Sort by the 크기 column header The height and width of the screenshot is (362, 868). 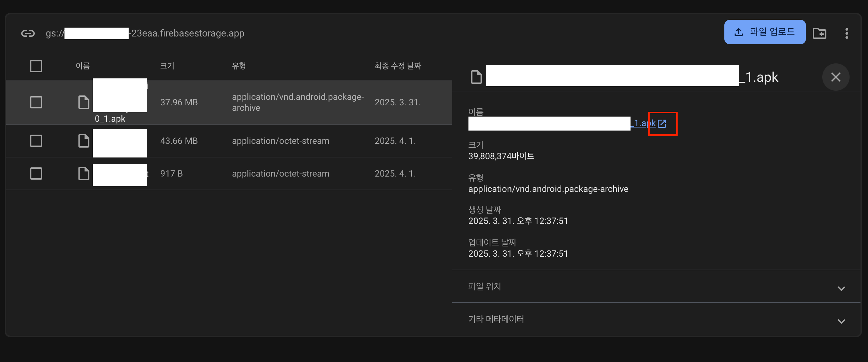(x=167, y=66)
